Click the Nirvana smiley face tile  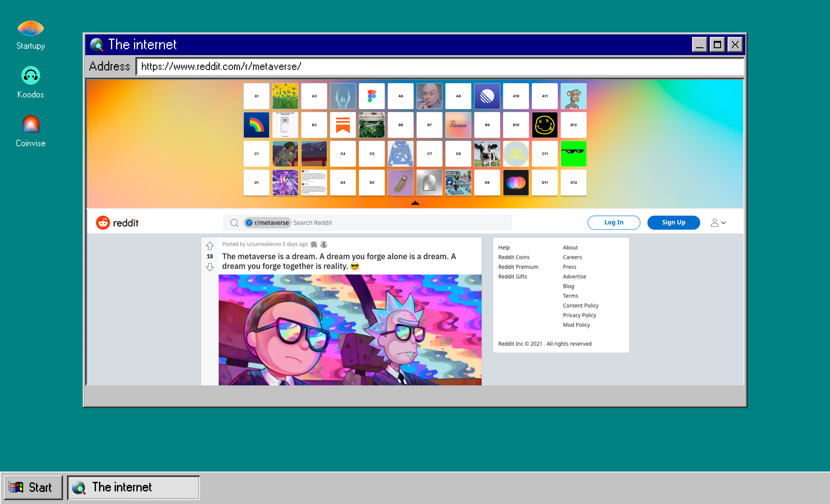(x=544, y=125)
